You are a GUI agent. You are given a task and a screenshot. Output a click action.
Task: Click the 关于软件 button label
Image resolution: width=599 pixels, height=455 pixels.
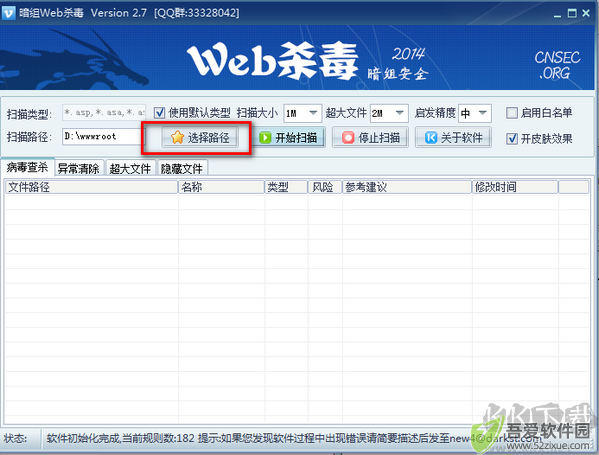point(461,138)
